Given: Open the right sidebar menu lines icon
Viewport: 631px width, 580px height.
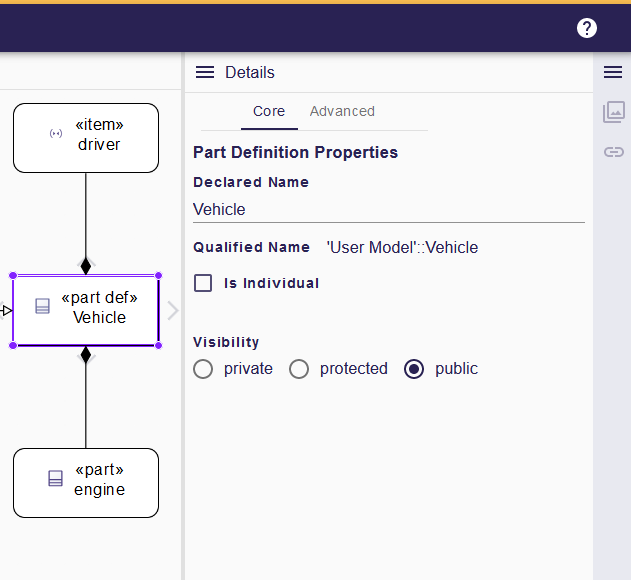Looking at the screenshot, I should [x=613, y=72].
